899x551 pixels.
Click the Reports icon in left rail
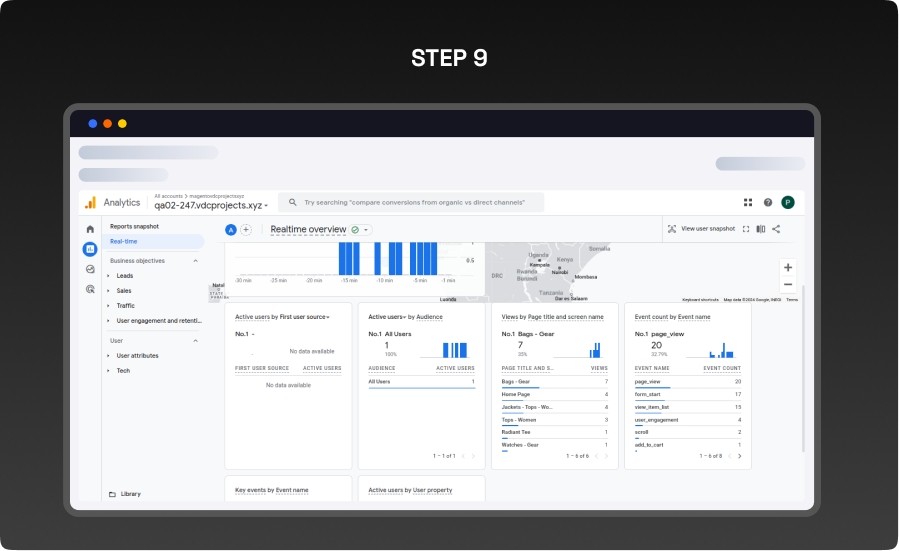[90, 249]
